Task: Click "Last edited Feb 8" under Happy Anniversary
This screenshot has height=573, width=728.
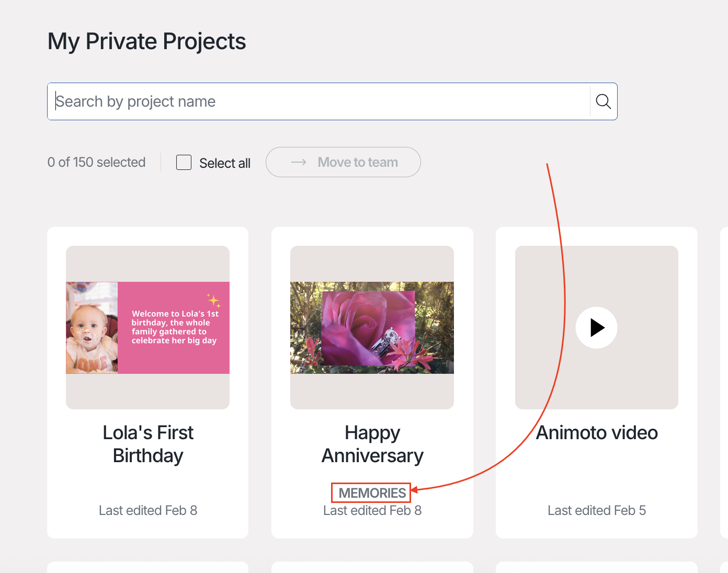Action: [372, 511]
